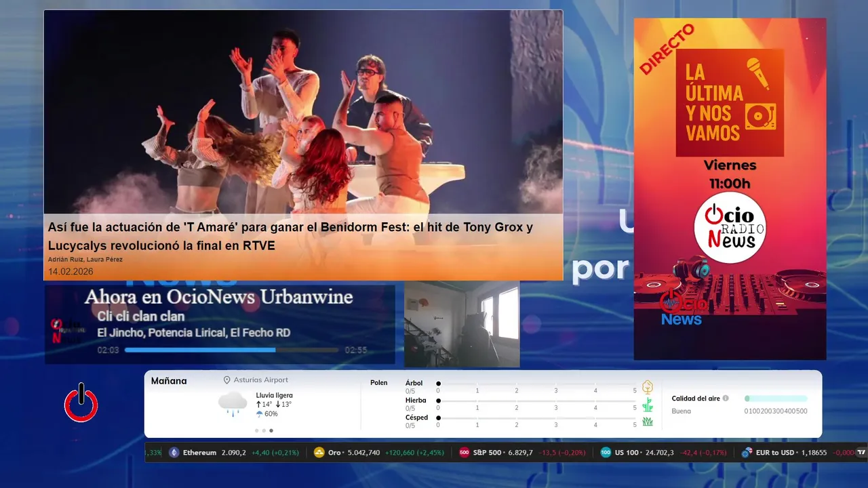Click authors Adrián Ruiz, Laura Pérez byline
The height and width of the screenshot is (488, 868).
pos(85,260)
